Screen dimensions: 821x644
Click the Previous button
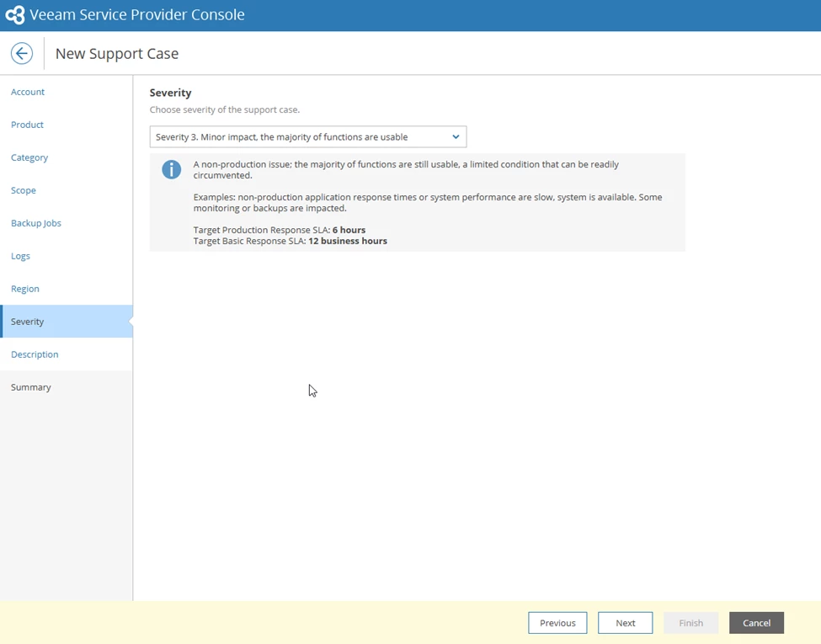click(557, 623)
